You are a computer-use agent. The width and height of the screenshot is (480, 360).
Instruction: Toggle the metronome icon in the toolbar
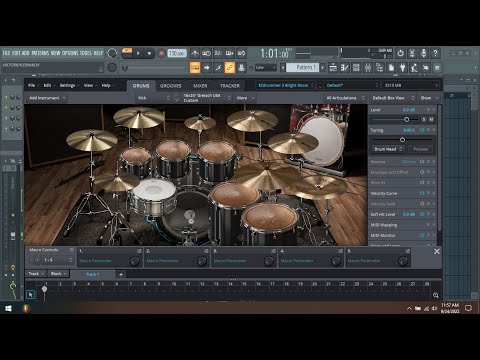point(195,53)
